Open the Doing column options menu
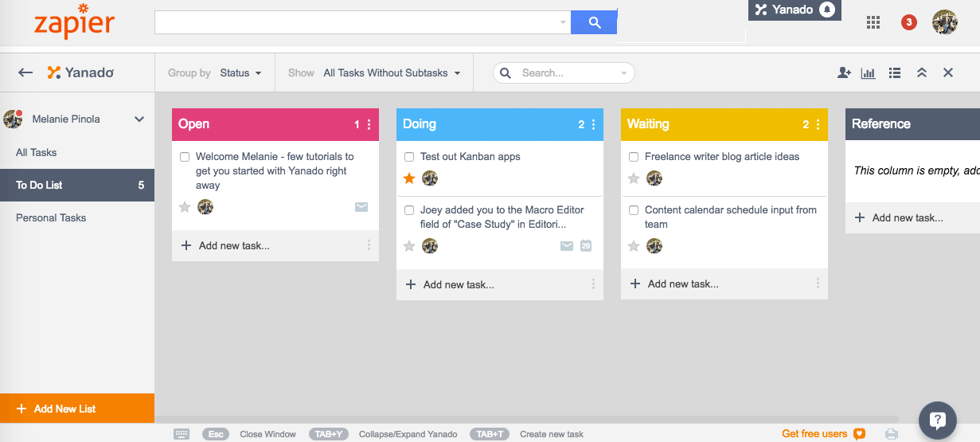This screenshot has height=442, width=980. 593,124
